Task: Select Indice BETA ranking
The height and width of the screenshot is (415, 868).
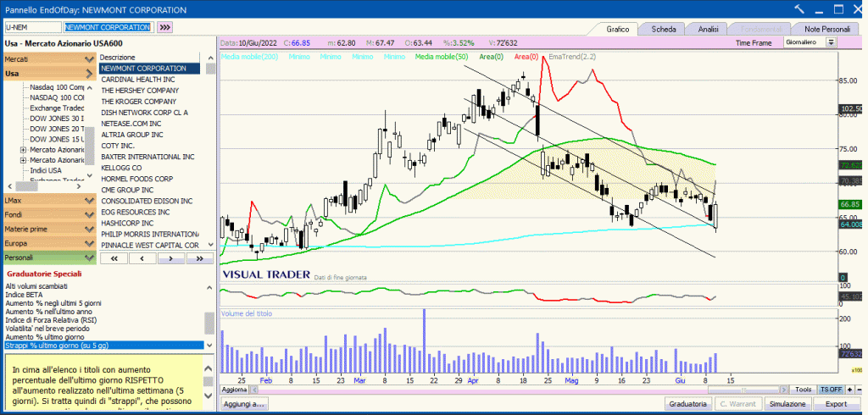Action: [24, 295]
